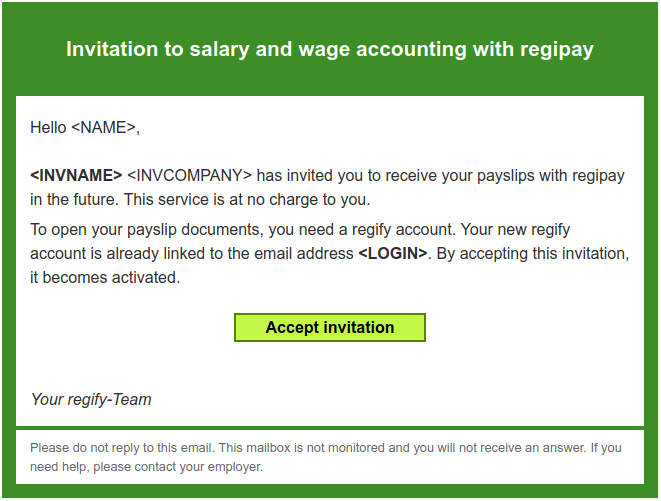Click the email title heading text

(x=330, y=49)
